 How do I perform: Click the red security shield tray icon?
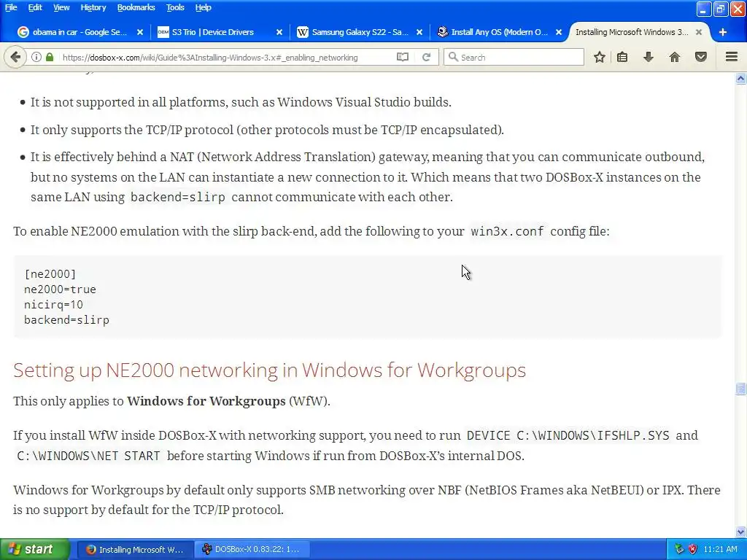coord(693,550)
